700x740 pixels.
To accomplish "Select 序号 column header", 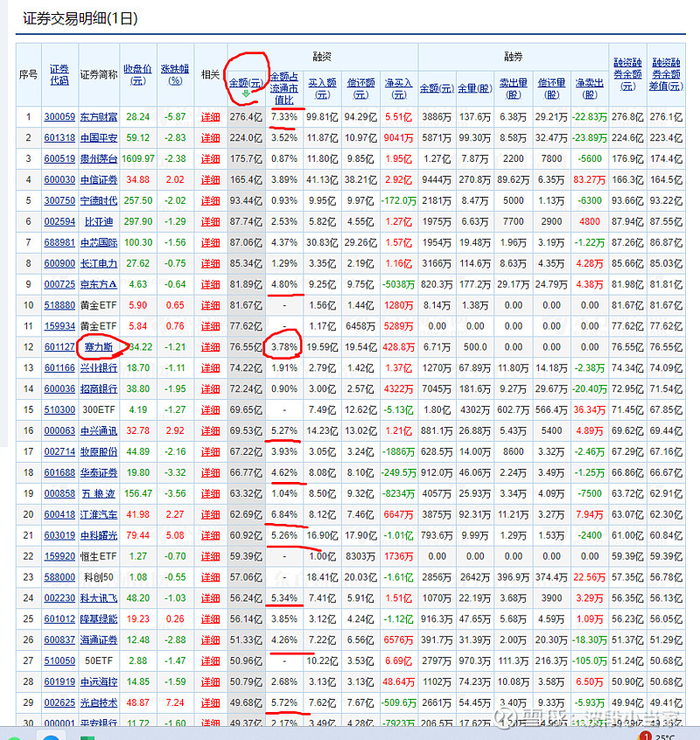I will pos(28,74).
